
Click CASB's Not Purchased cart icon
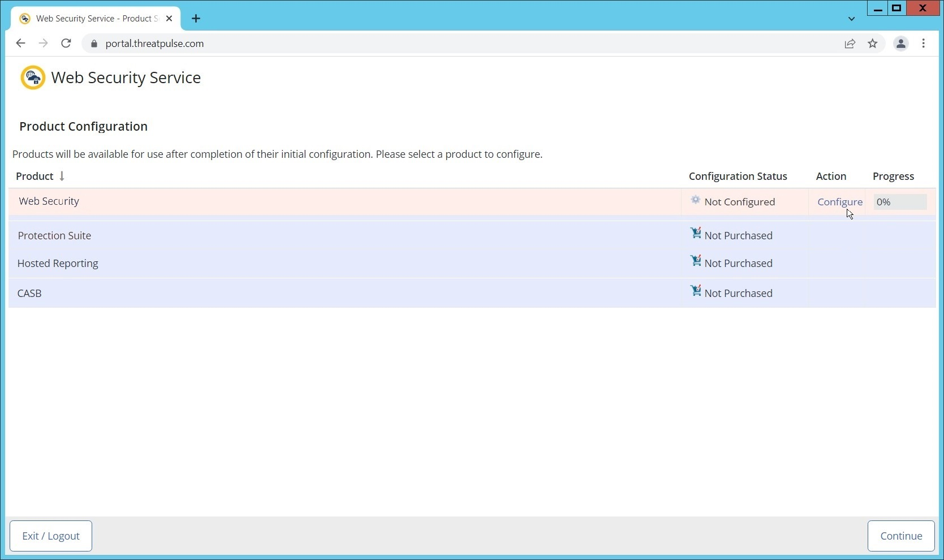point(695,291)
